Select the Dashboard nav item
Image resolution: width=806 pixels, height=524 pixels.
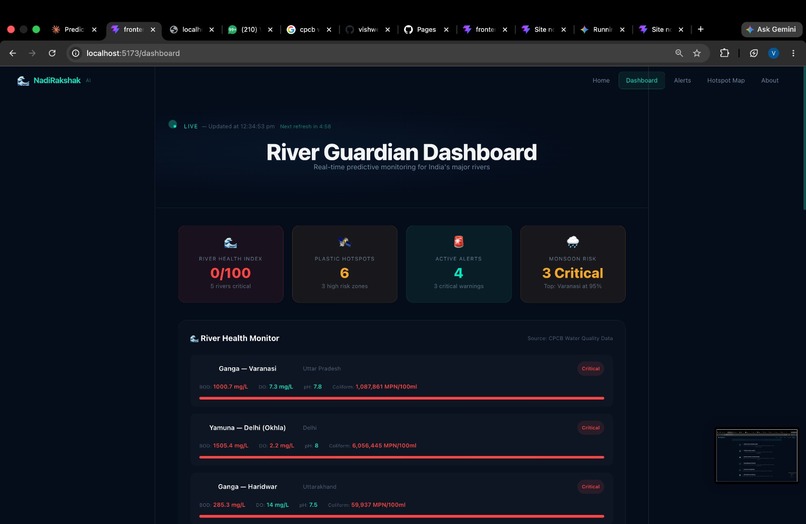click(642, 81)
